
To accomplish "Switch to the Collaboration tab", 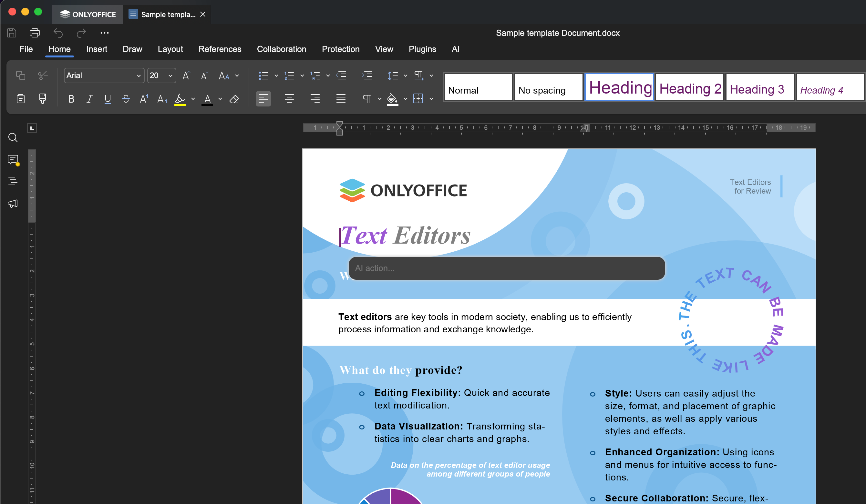I will (x=282, y=49).
